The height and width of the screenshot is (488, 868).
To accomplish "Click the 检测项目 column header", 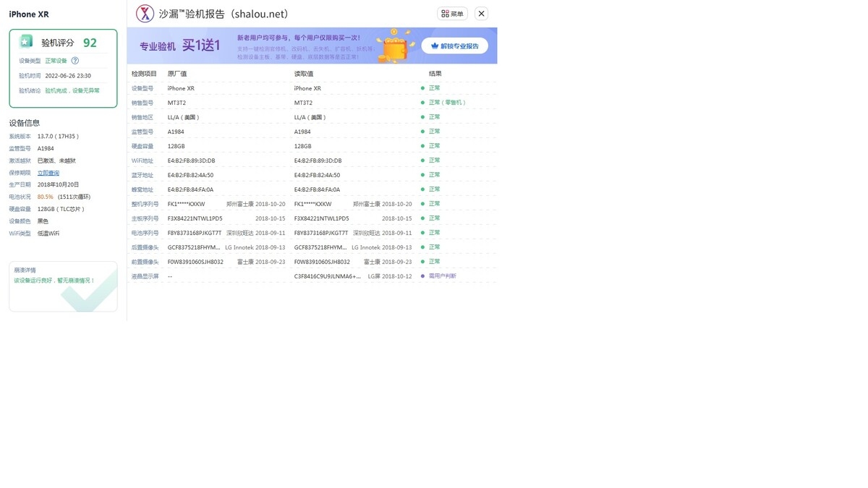I will click(x=144, y=74).
